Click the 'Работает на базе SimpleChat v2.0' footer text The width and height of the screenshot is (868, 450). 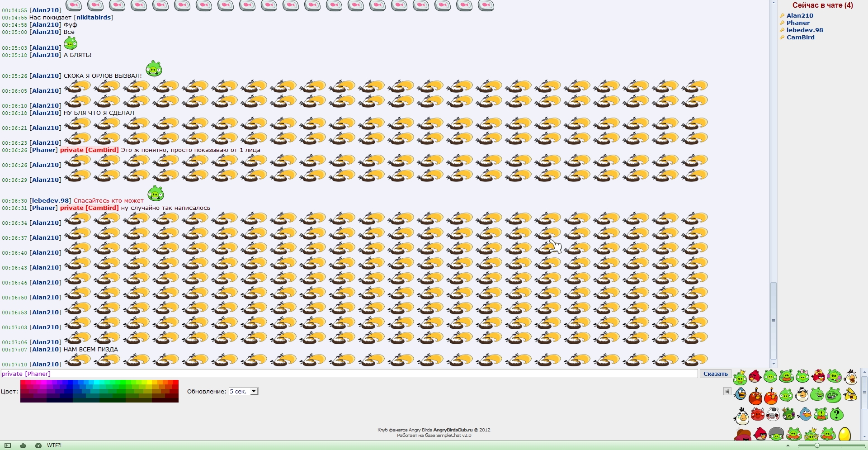coord(434,436)
